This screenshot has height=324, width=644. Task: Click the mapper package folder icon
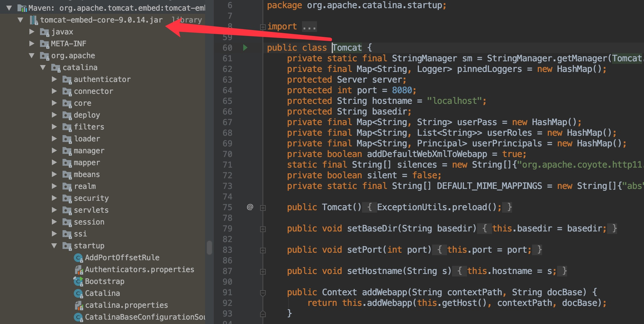click(x=67, y=163)
